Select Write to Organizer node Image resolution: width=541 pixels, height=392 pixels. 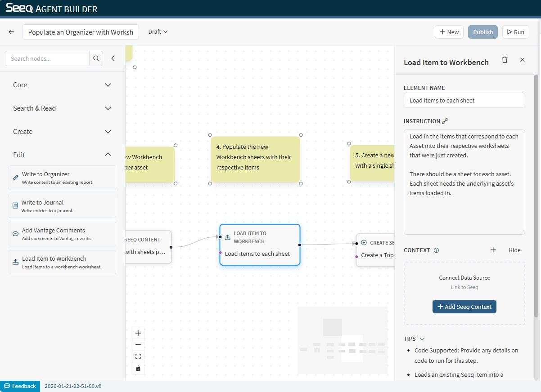[62, 178]
